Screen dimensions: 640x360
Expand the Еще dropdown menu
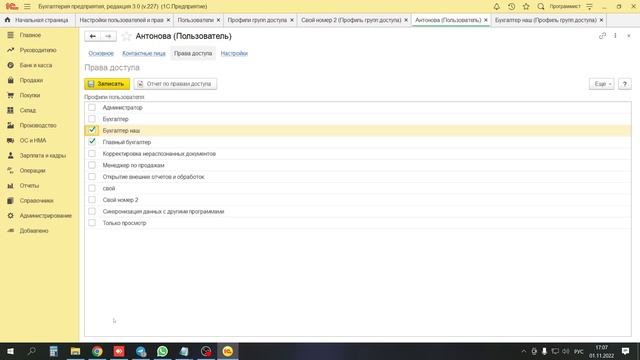pos(601,84)
